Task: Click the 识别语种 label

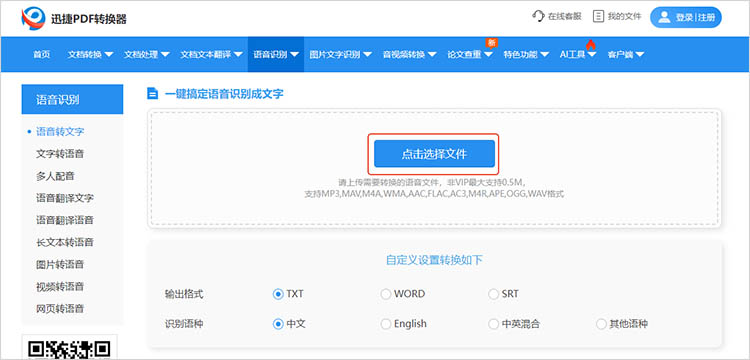Action: click(x=184, y=324)
